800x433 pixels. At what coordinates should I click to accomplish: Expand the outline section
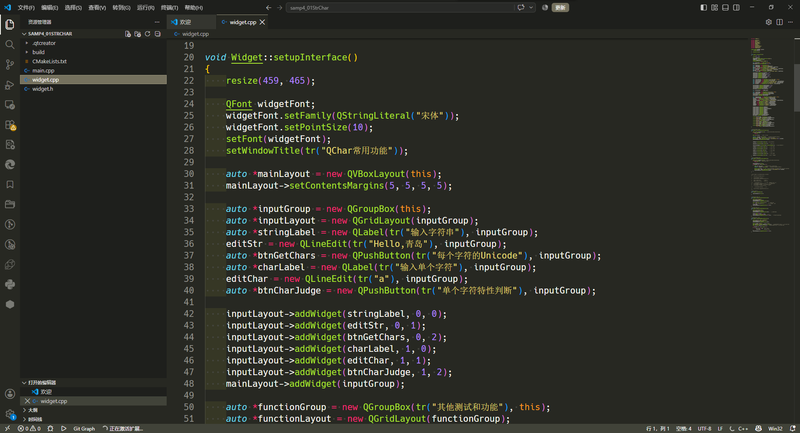(93, 410)
